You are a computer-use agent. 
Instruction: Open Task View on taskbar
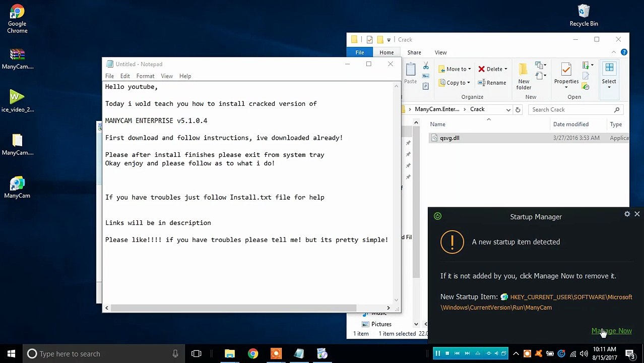tap(197, 353)
